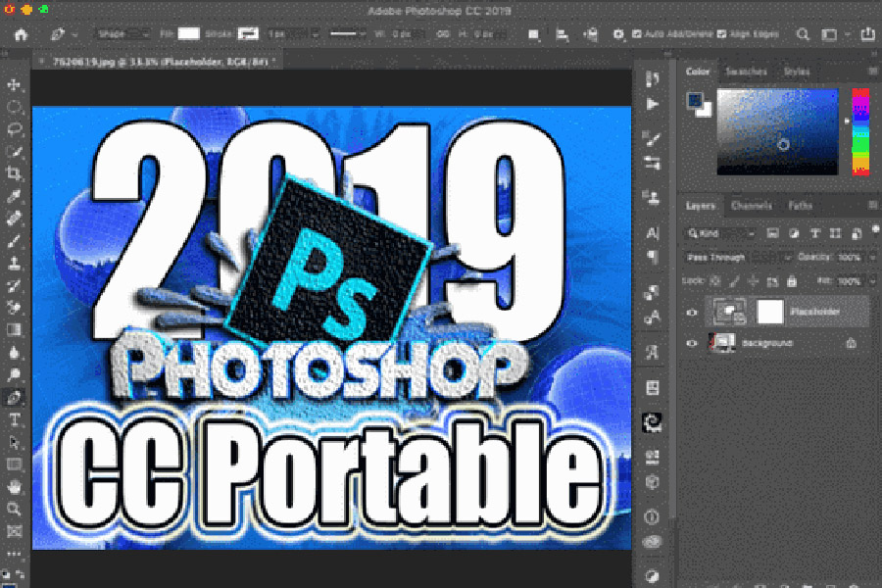882x588 pixels.
Task: Open the gear pen options
Action: (x=618, y=35)
